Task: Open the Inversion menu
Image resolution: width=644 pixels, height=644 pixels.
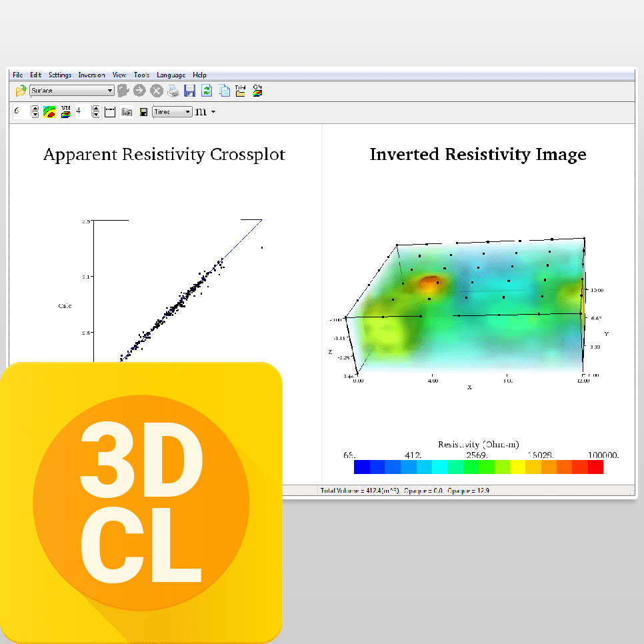Action: 91,75
